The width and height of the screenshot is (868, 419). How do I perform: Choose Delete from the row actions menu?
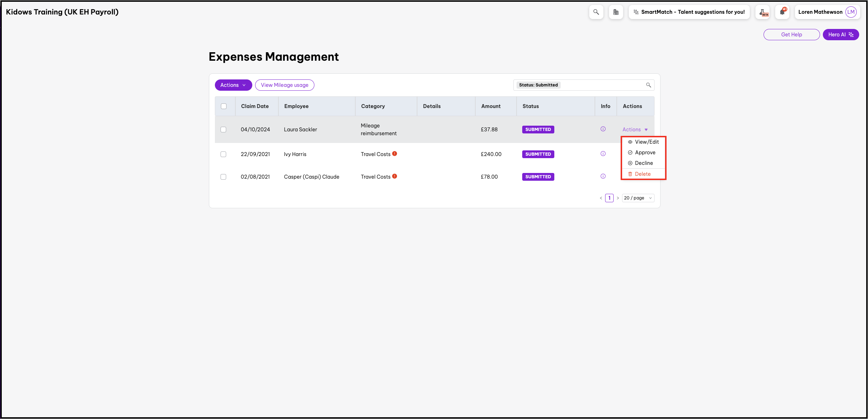click(643, 174)
